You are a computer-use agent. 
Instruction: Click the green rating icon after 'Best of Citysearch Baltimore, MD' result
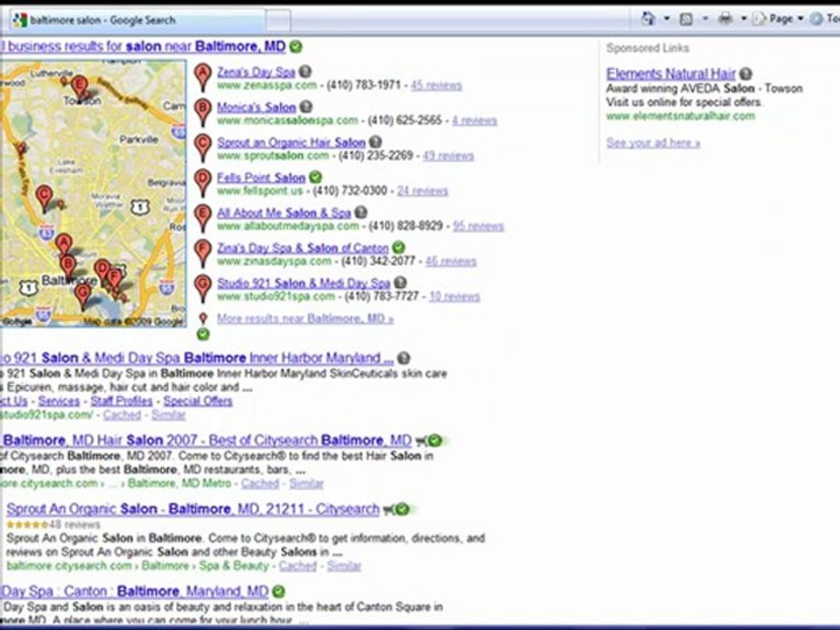(x=435, y=441)
